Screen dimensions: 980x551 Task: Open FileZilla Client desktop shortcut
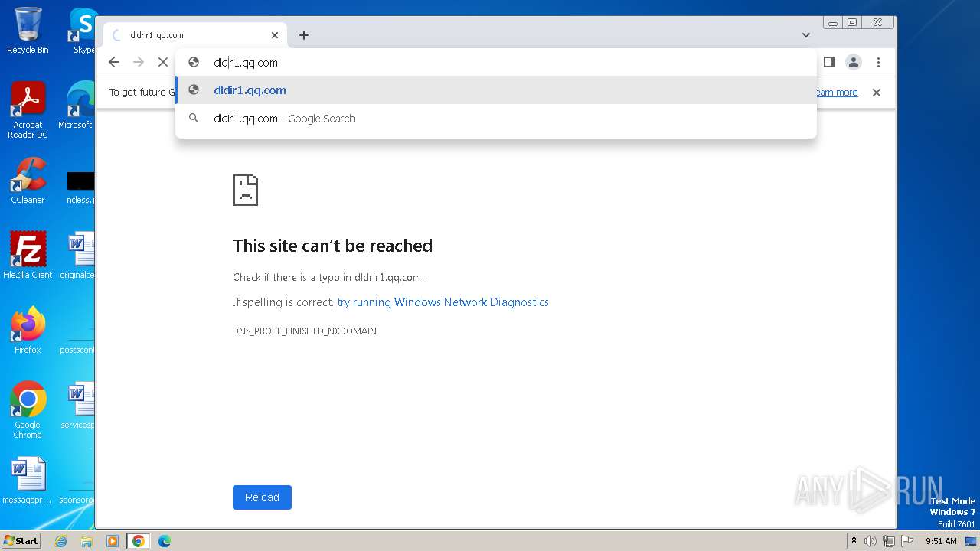tap(28, 255)
